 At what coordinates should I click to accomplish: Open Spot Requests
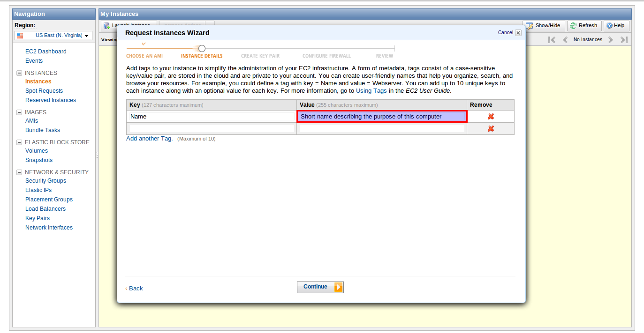coord(44,91)
